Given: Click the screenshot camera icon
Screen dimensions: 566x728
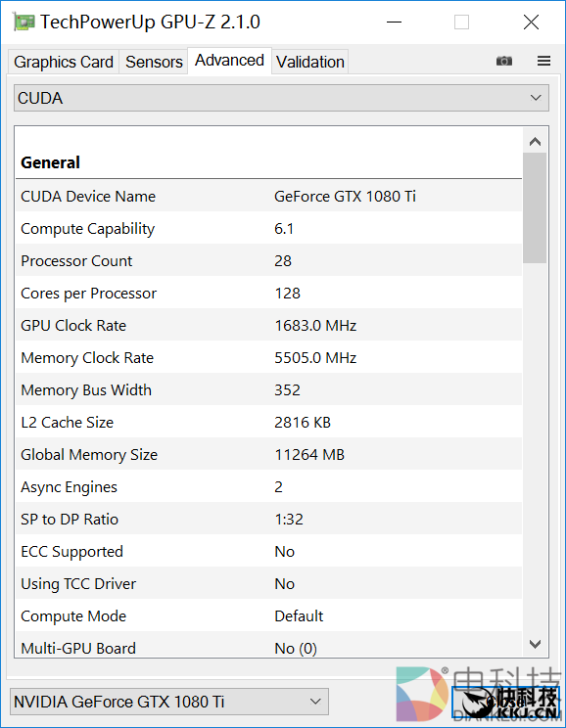Looking at the screenshot, I should [504, 61].
